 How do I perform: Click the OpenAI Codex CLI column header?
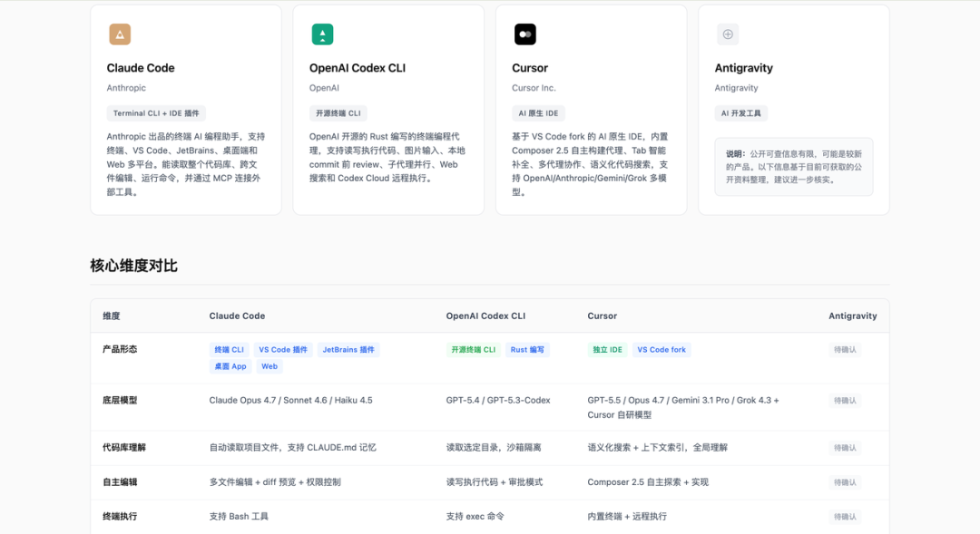point(485,316)
